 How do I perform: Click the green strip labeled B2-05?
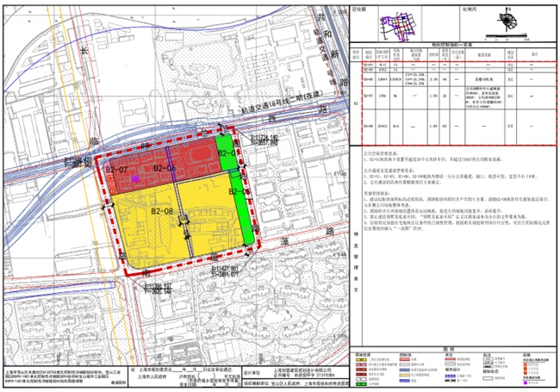(x=242, y=207)
